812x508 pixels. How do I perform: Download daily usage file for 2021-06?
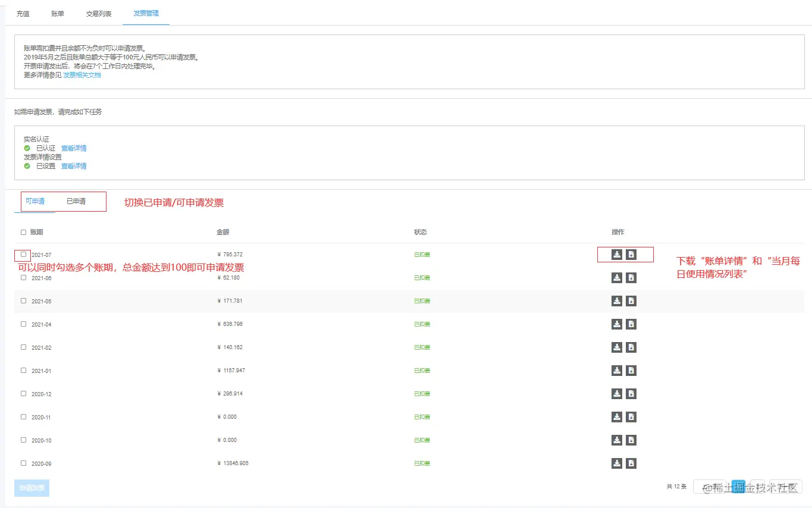631,278
